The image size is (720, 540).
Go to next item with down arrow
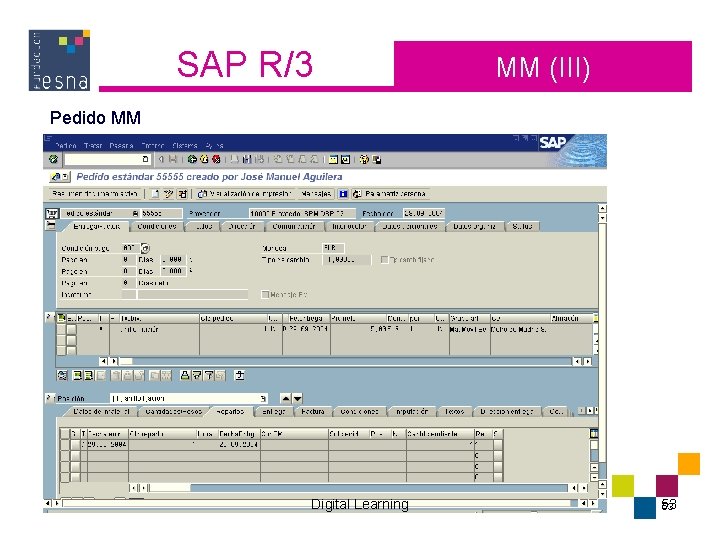tap(298, 399)
